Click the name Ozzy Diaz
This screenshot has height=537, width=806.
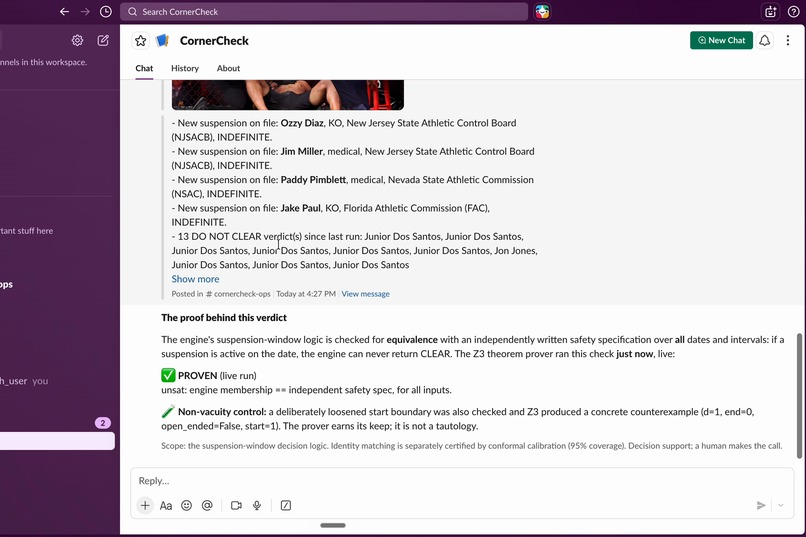tap(302, 123)
